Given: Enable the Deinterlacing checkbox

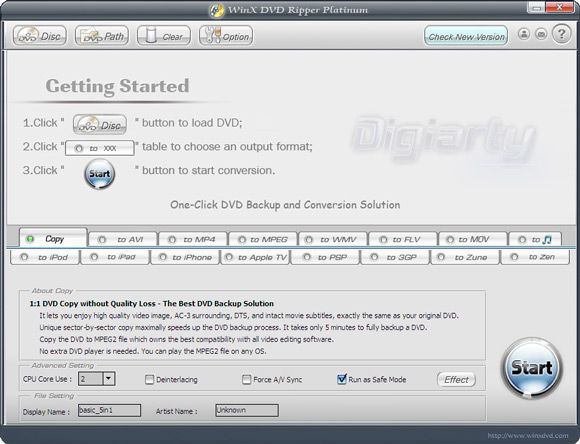Looking at the screenshot, I should click(x=149, y=379).
